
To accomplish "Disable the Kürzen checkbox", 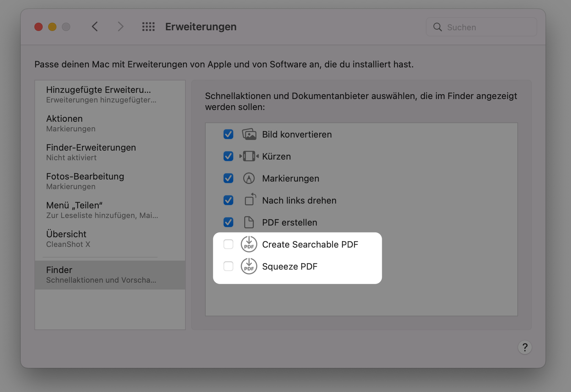I will [228, 156].
